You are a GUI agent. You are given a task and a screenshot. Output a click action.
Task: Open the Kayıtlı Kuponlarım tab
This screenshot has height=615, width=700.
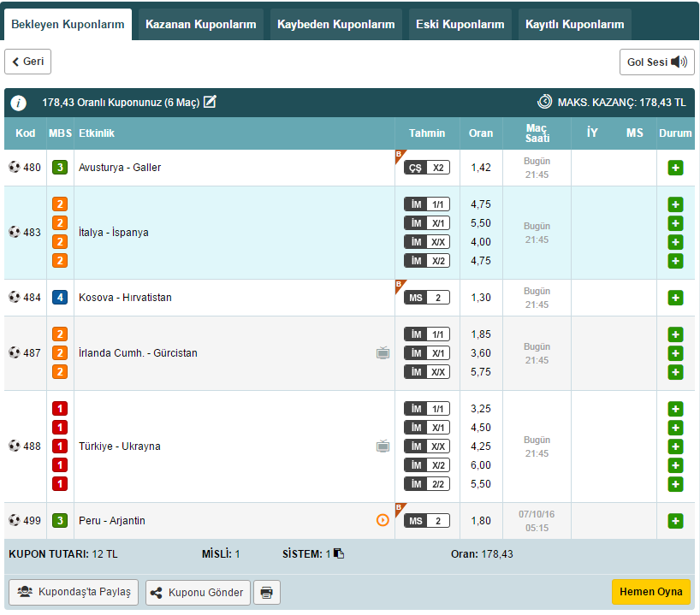pos(574,25)
